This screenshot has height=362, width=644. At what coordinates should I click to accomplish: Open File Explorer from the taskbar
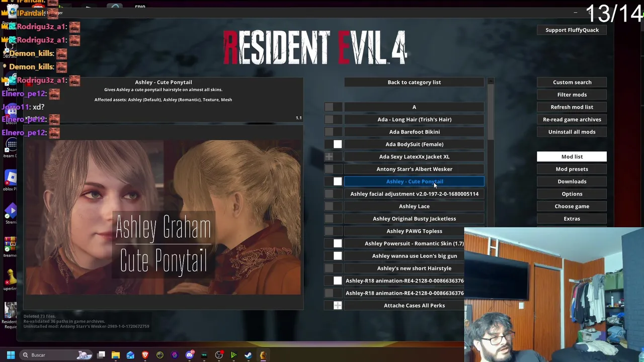116,355
